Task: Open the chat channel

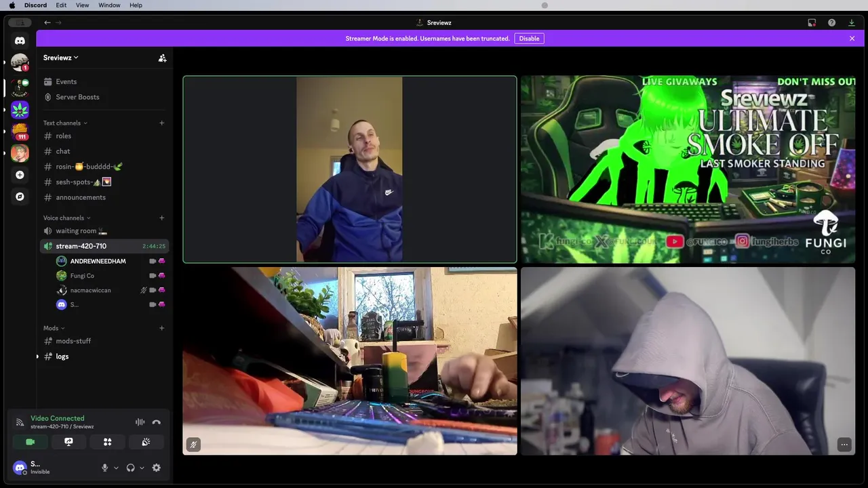Action: click(104, 151)
